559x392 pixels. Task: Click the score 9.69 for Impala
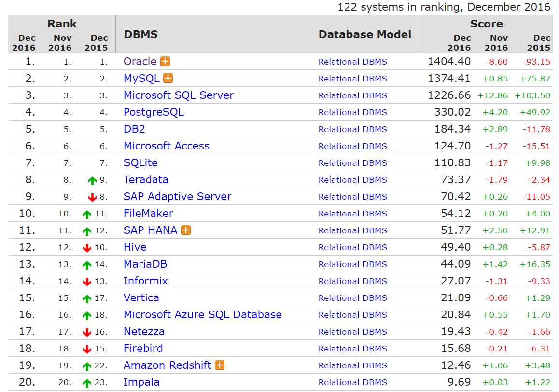click(459, 382)
